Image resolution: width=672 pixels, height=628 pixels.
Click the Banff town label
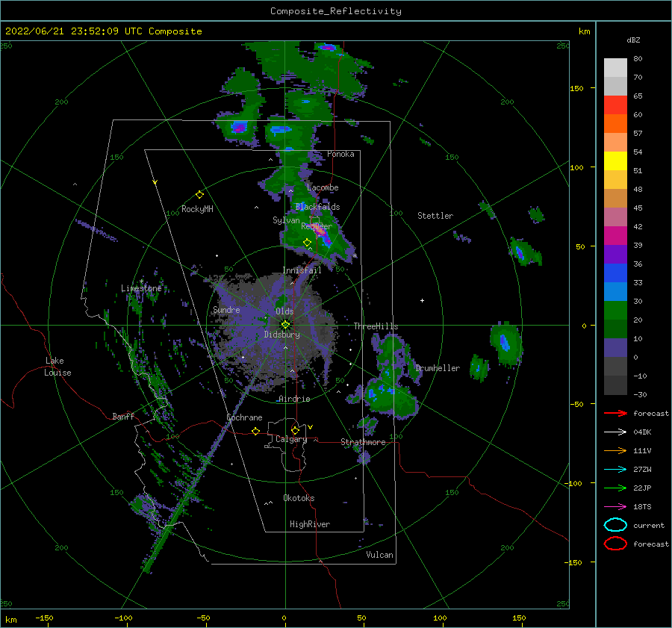[x=123, y=416]
